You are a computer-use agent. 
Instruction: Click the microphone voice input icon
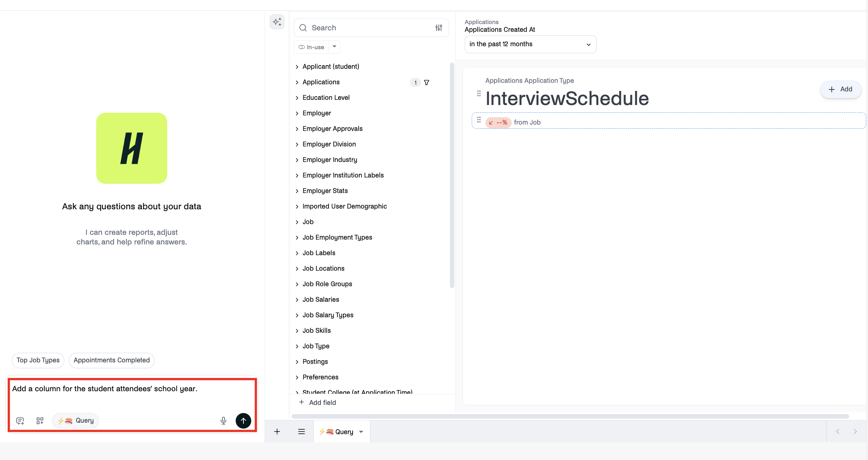pos(223,420)
